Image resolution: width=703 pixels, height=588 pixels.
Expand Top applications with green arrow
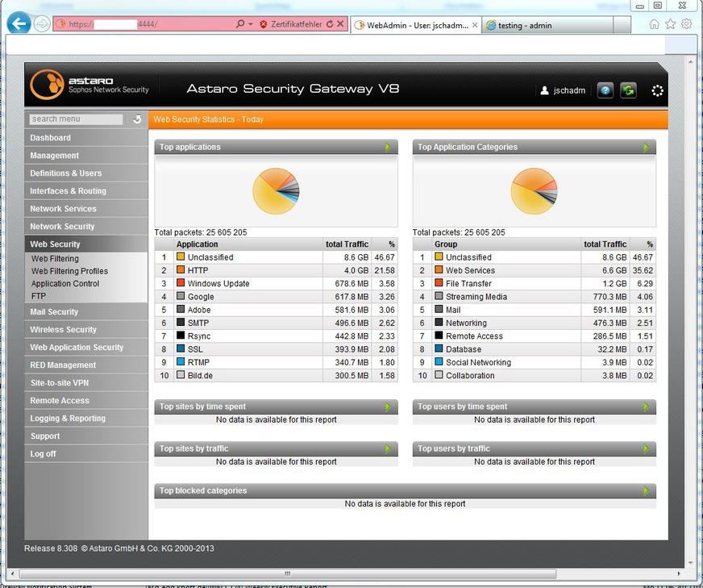[x=388, y=147]
